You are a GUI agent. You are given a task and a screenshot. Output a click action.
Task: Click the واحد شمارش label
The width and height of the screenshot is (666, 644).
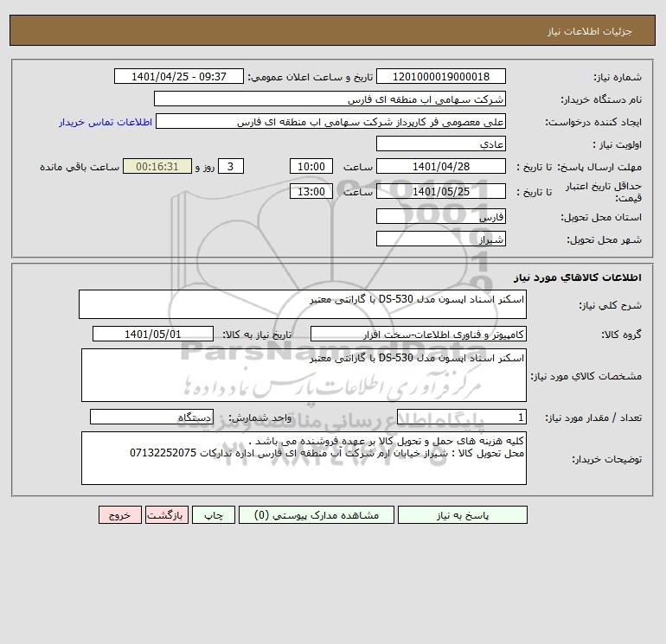(260, 418)
